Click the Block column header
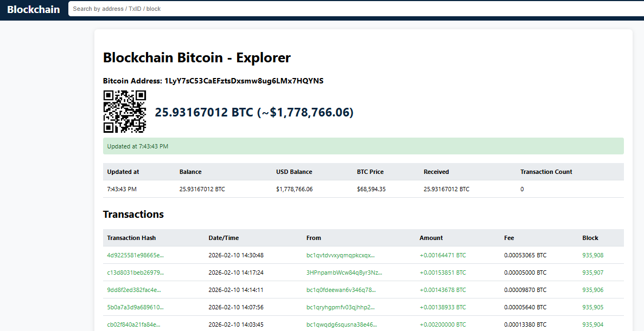 (x=590, y=238)
